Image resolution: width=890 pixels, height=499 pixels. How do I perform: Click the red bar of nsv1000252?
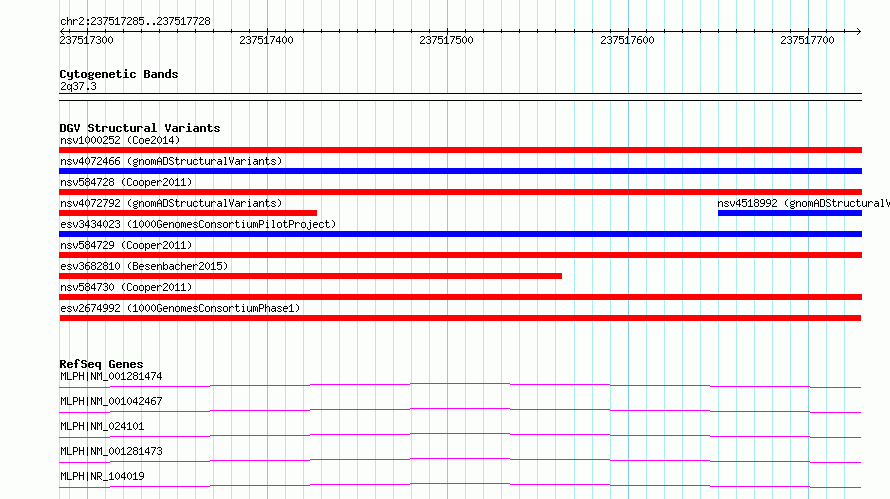(460, 150)
